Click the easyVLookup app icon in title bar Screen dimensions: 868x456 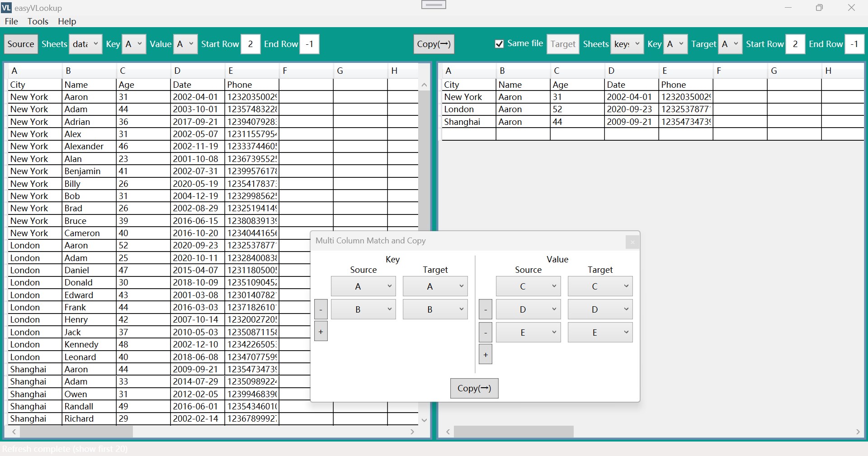click(x=6, y=8)
